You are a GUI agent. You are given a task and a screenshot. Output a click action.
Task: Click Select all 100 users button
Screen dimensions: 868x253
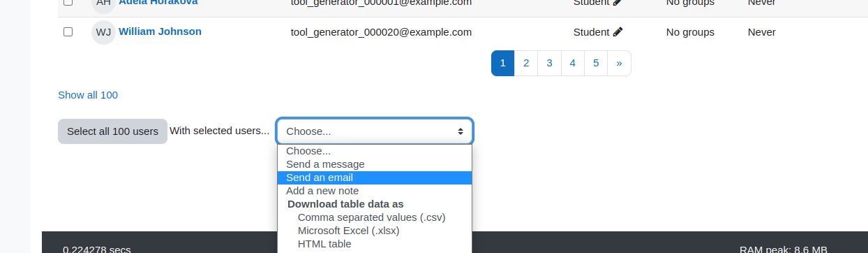pos(112,131)
